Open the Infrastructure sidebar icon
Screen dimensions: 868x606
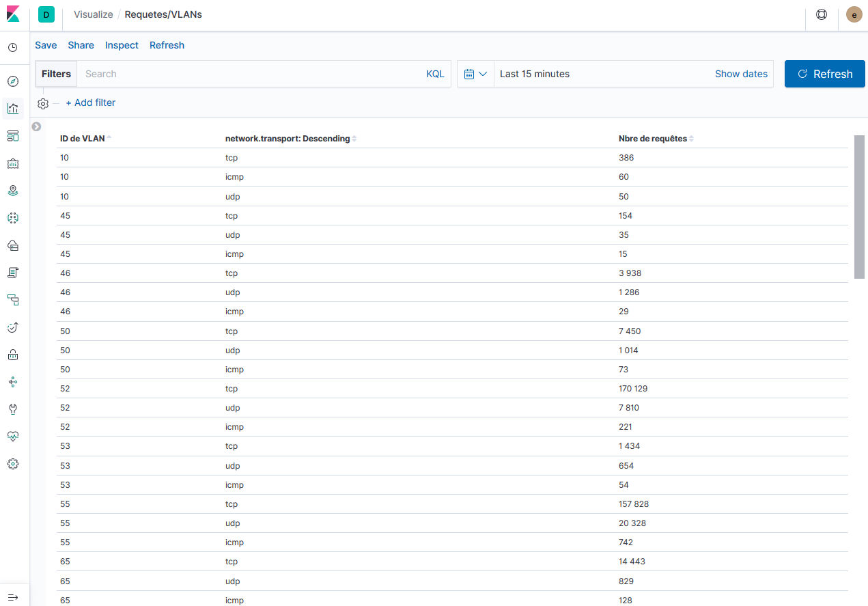13,245
